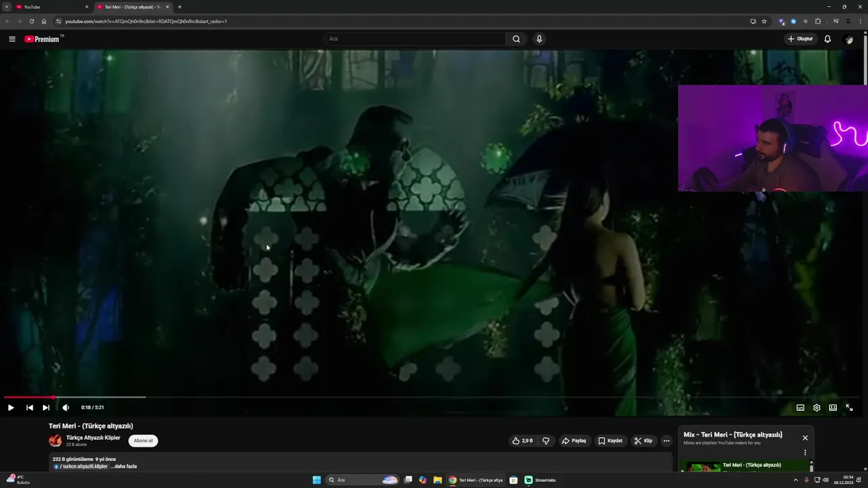This screenshot has width=868, height=488.
Task: Open File Explorer from the taskbar
Action: [x=437, y=480]
